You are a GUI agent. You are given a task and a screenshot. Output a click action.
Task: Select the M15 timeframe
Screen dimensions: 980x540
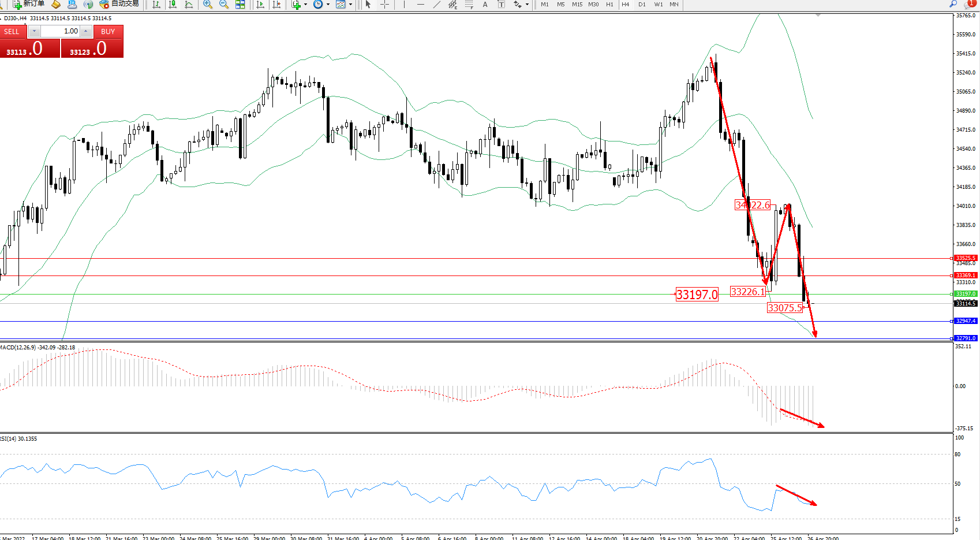(x=577, y=5)
